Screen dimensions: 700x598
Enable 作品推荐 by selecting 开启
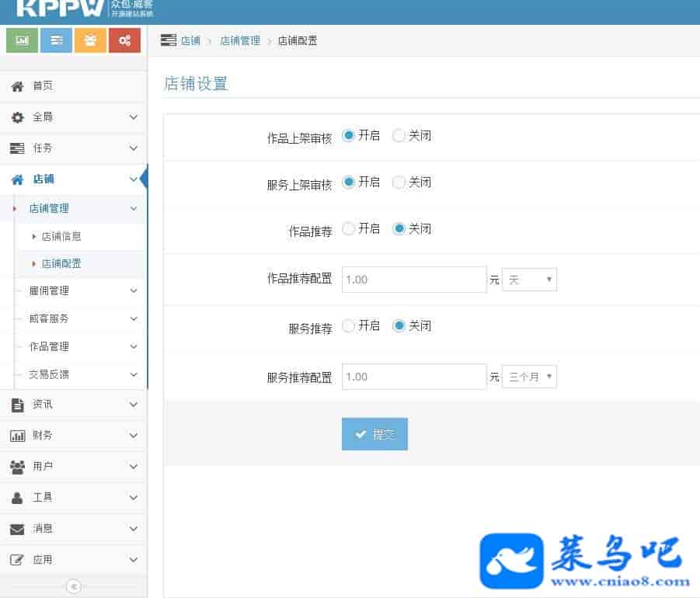pos(349,229)
